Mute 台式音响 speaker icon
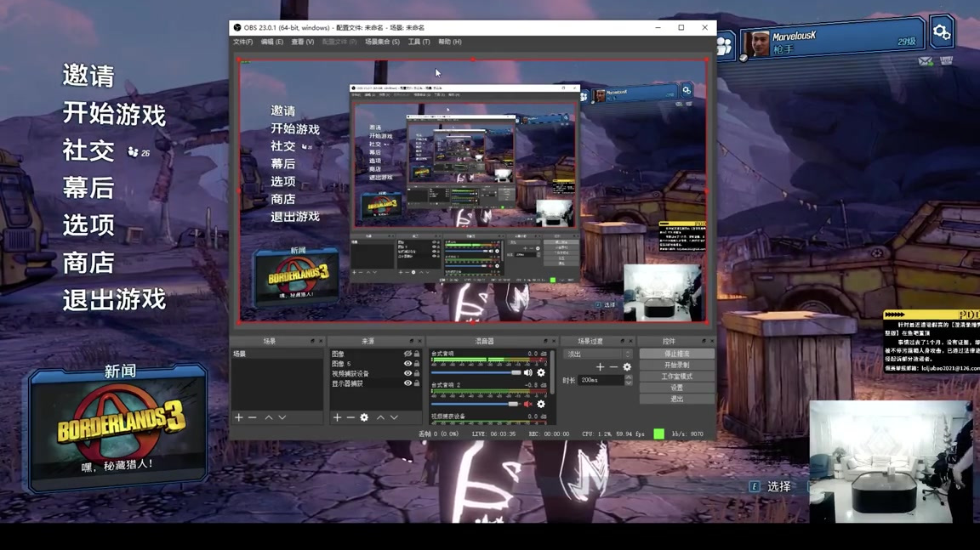The height and width of the screenshot is (550, 980). tap(527, 373)
